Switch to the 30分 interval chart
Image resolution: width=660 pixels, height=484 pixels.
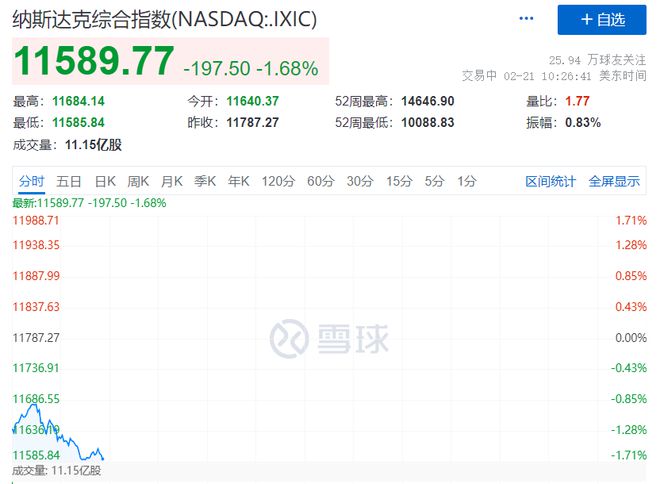click(x=359, y=181)
